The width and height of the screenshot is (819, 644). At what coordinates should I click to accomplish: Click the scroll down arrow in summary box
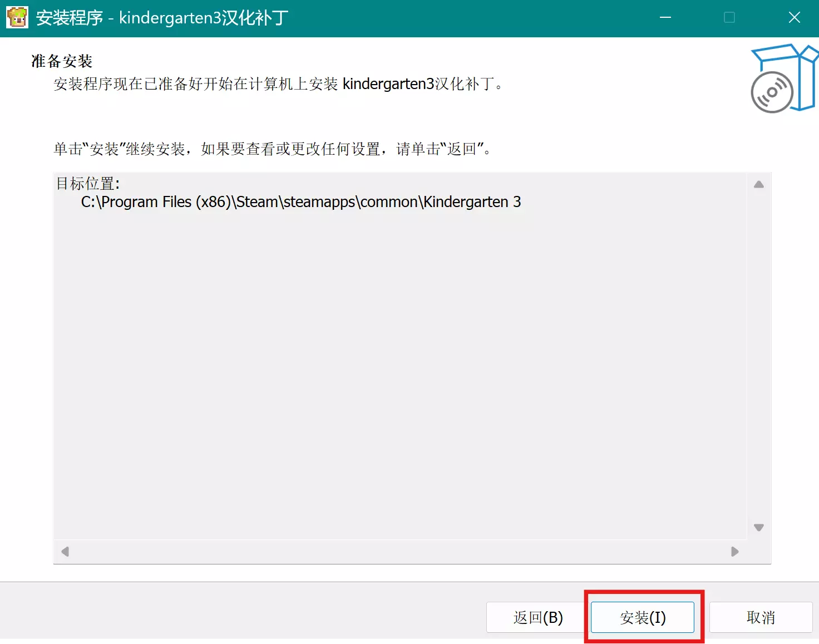759,527
